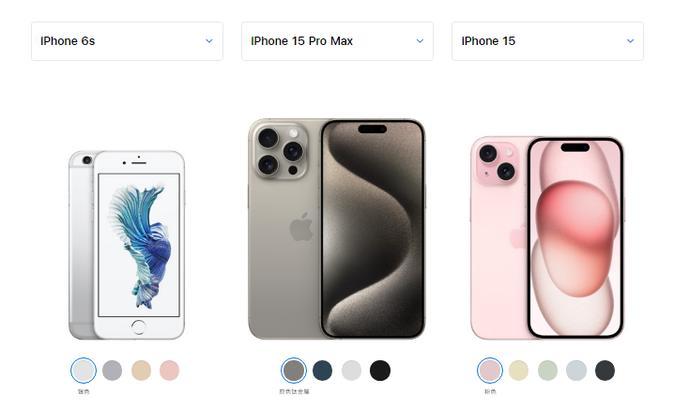The width and height of the screenshot is (674, 400).
Task: Click the pink iPhone 15 product image
Action: tap(547, 238)
